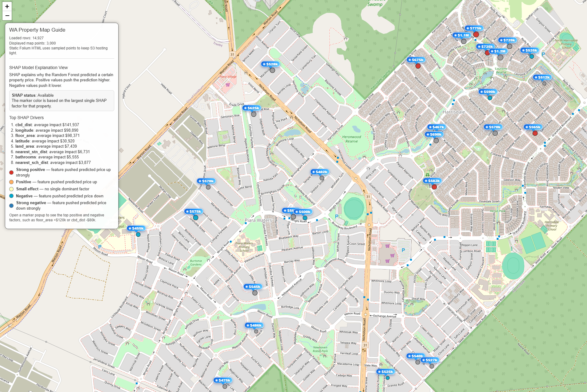
Task: Select the red marker under $675k
Action: 418,66
